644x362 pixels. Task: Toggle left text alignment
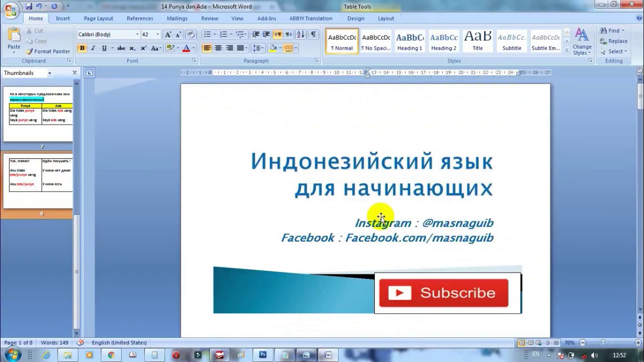coord(207,48)
